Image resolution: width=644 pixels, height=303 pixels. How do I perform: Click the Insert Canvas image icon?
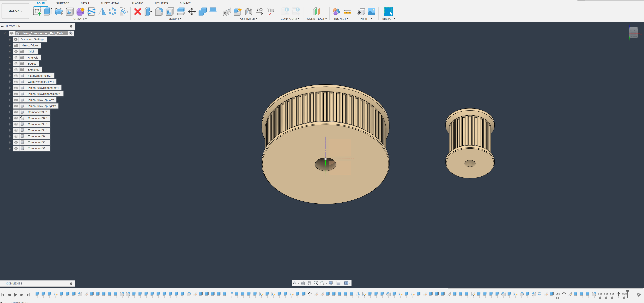pyautogui.click(x=372, y=11)
